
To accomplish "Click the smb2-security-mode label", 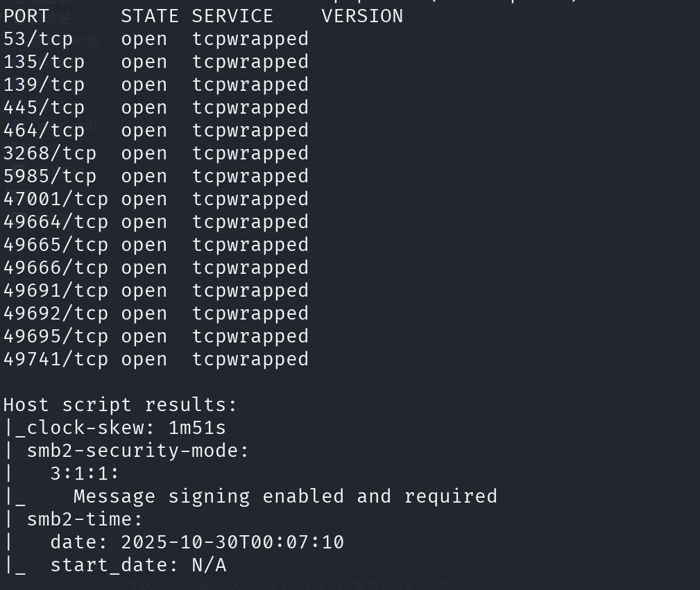I will pos(137,451).
